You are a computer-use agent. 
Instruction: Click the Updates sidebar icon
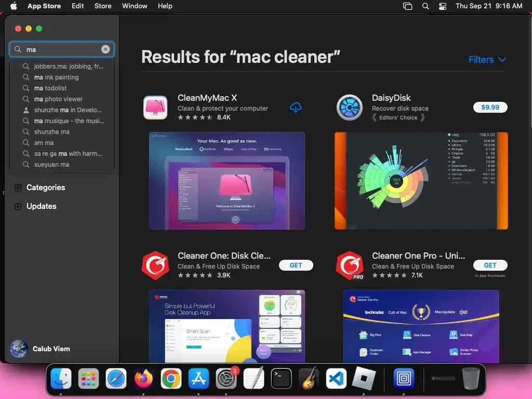[18, 206]
